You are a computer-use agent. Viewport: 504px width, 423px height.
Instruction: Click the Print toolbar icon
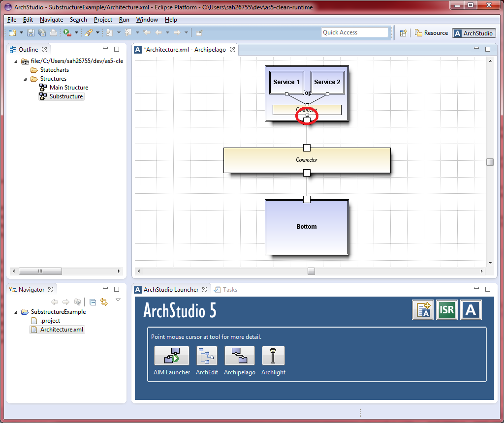click(53, 32)
